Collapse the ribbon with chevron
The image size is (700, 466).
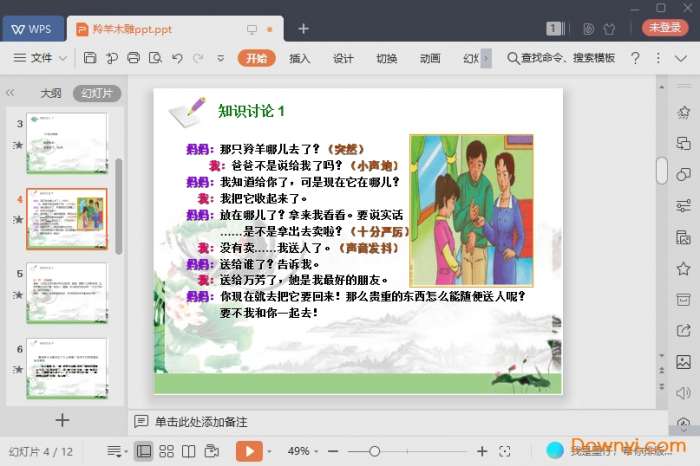(x=681, y=58)
